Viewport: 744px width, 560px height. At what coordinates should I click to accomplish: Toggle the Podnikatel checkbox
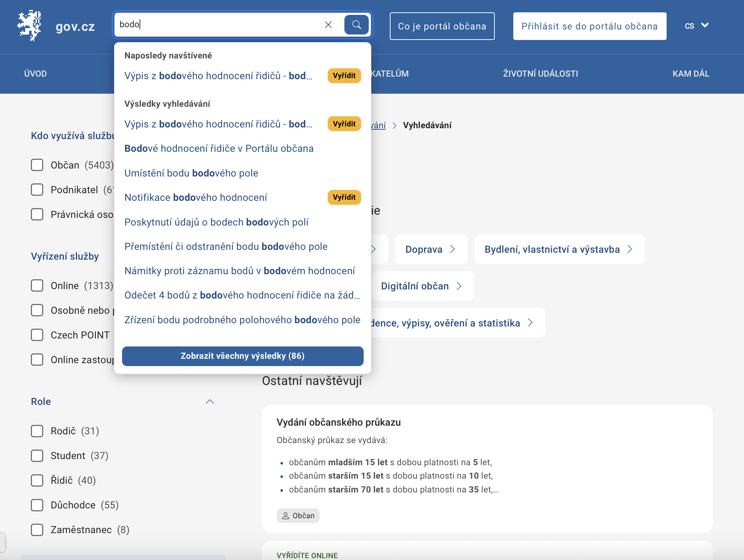pyautogui.click(x=37, y=190)
